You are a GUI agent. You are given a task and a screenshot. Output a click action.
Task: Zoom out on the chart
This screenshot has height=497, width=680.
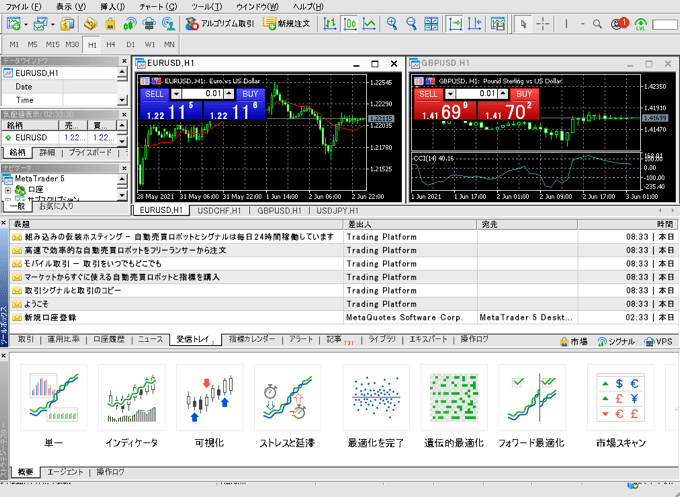pos(411,24)
